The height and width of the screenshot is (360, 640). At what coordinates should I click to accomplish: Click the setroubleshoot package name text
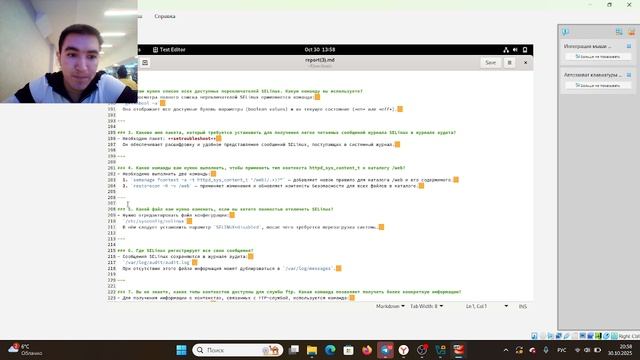click(x=192, y=138)
